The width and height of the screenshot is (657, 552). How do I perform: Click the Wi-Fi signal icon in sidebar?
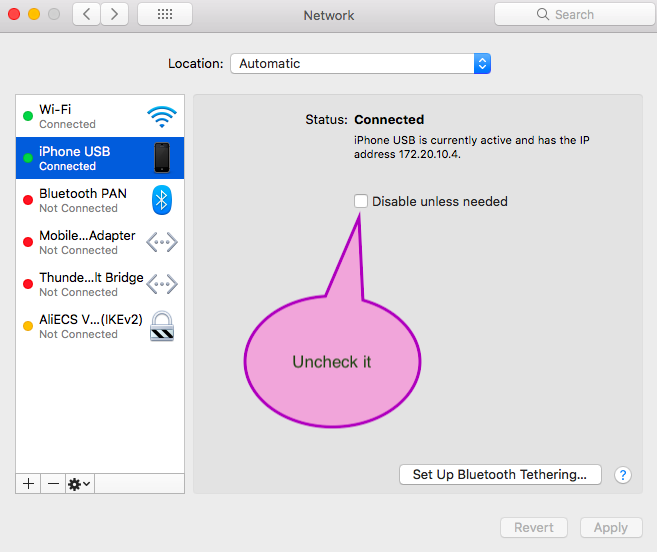point(161,116)
